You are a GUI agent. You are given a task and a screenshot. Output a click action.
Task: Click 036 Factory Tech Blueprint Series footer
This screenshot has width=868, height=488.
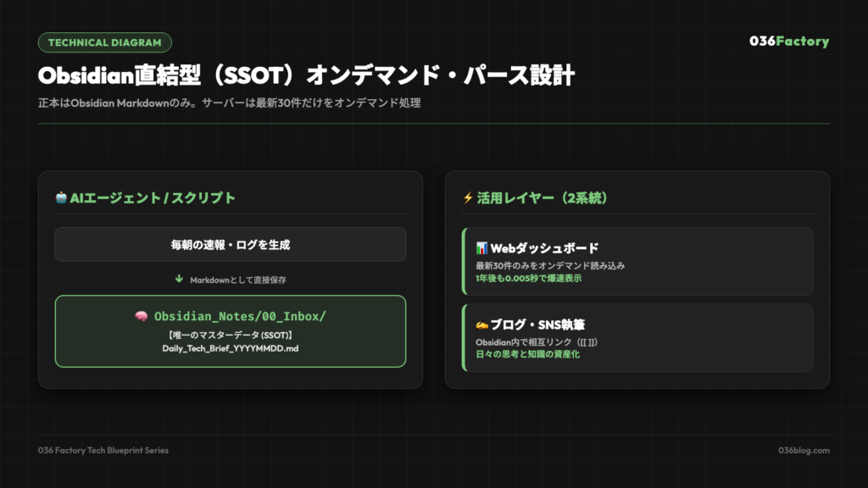point(103,451)
